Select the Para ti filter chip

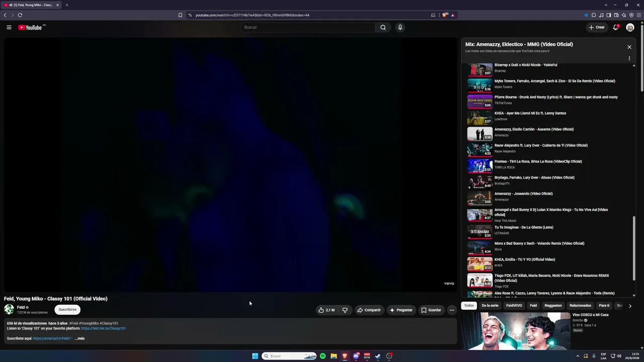pyautogui.click(x=604, y=306)
